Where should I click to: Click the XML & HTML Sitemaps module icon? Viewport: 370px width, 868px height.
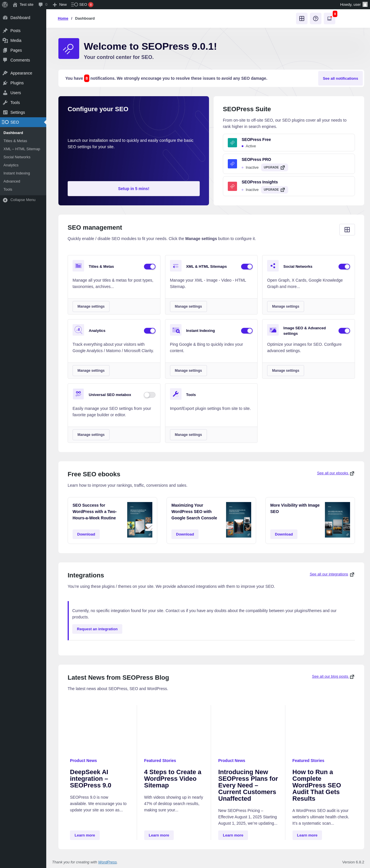(176, 266)
